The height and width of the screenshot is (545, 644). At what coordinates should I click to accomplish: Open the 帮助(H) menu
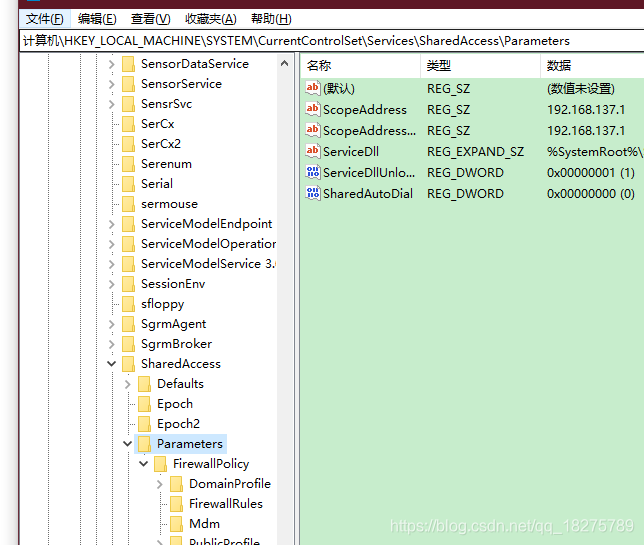tap(271, 19)
